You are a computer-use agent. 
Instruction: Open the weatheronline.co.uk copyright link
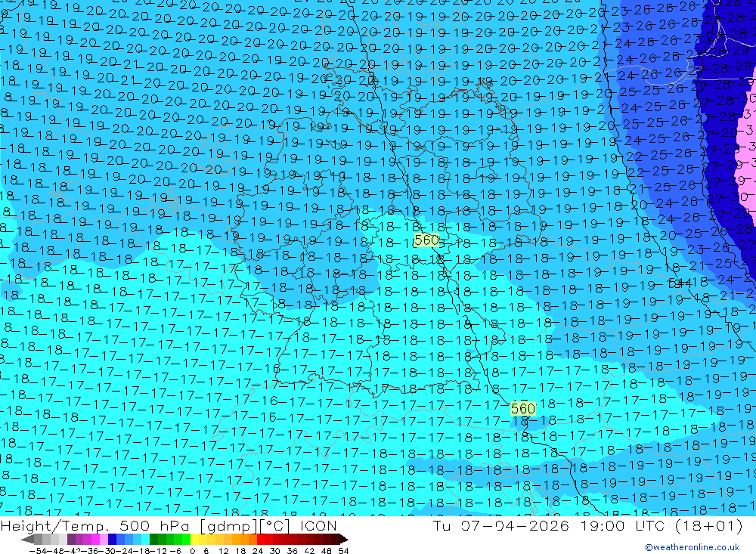692,547
